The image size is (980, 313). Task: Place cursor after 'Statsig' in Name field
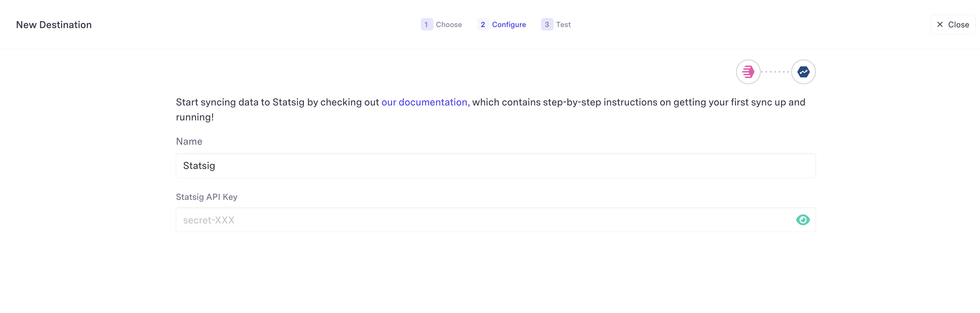coord(216,166)
